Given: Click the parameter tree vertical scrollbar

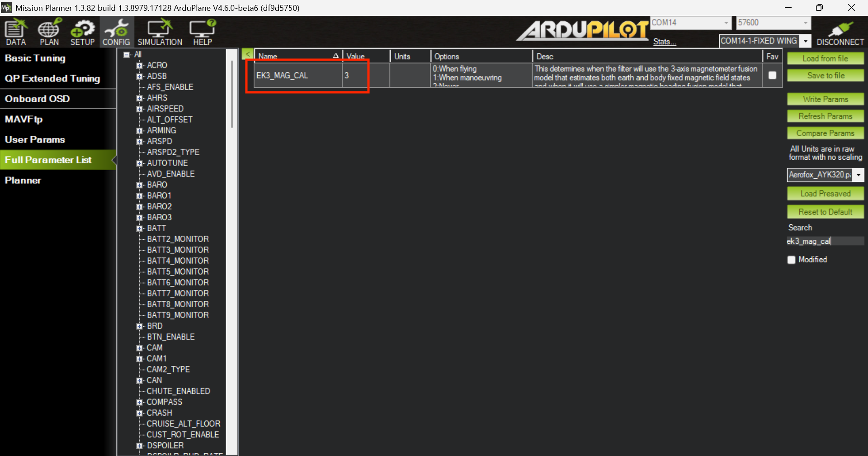Looking at the screenshot, I should (232, 95).
